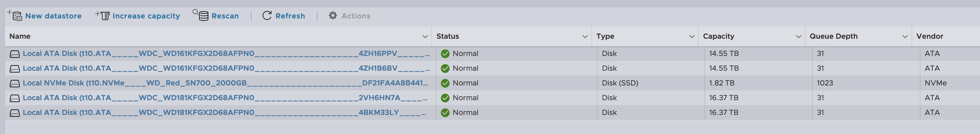Click the Refresh circular arrow icon
This screenshot has width=980, height=134.
(267, 16)
